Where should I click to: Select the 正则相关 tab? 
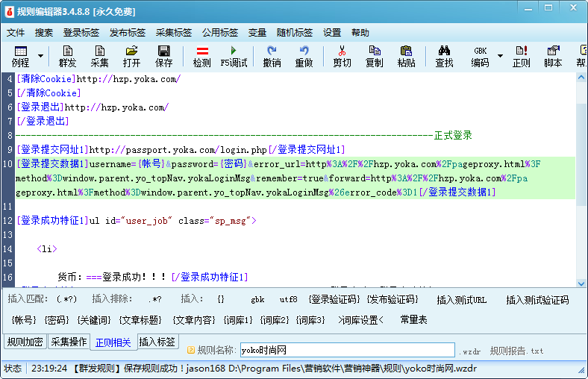pyautogui.click(x=113, y=342)
